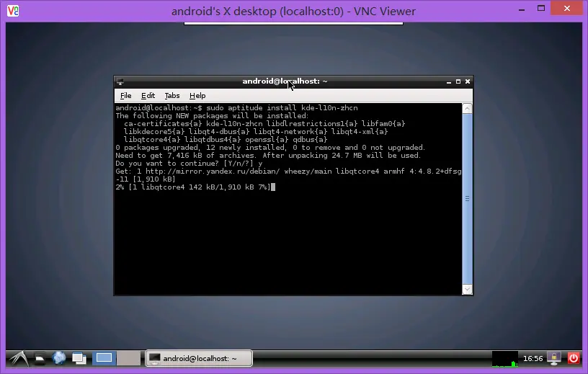Screen dimensions: 588x374
Task: Open the Tabs menu in the terminal
Action: (x=172, y=96)
